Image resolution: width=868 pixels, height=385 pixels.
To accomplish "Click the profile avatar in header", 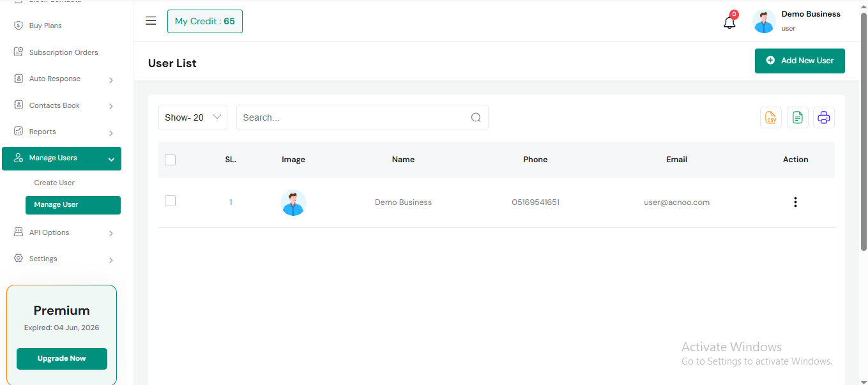I will [764, 21].
